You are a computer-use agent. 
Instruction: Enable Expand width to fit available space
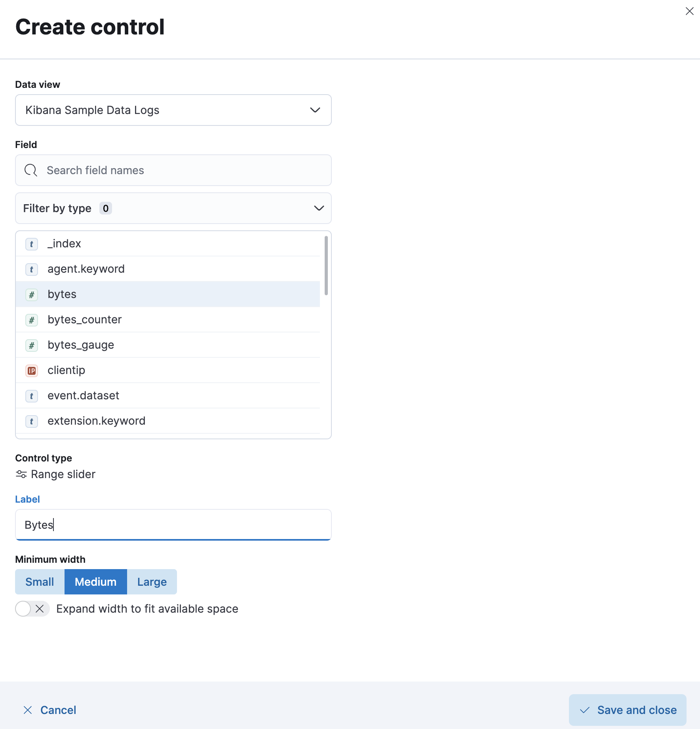[32, 609]
